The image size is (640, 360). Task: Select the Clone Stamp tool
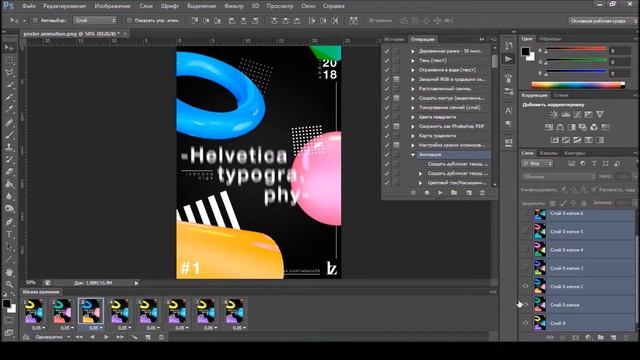[9, 147]
